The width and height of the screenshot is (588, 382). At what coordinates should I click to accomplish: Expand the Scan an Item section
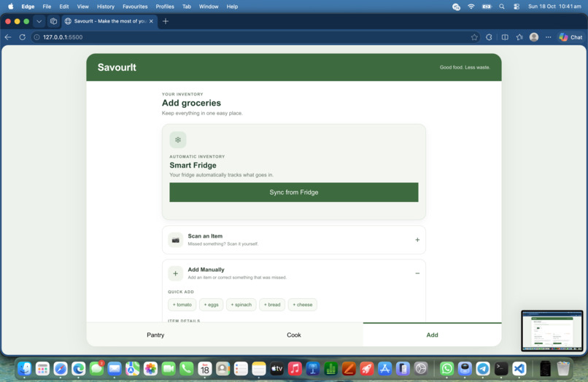[x=417, y=240]
